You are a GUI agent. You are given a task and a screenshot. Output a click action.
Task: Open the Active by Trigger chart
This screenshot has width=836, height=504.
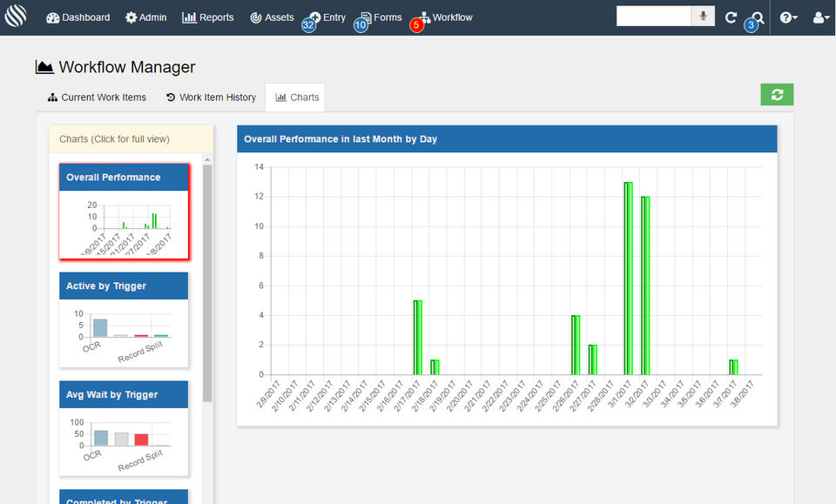(124, 319)
